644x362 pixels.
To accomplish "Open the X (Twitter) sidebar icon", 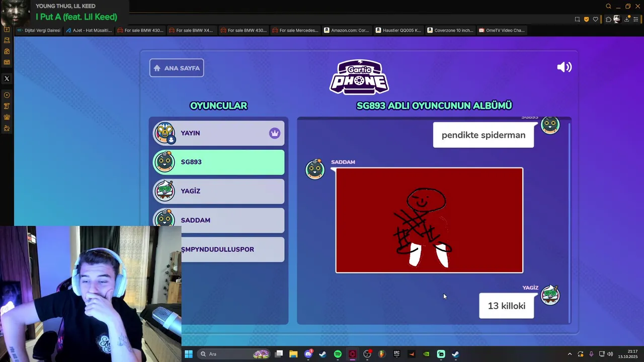I will (7, 78).
